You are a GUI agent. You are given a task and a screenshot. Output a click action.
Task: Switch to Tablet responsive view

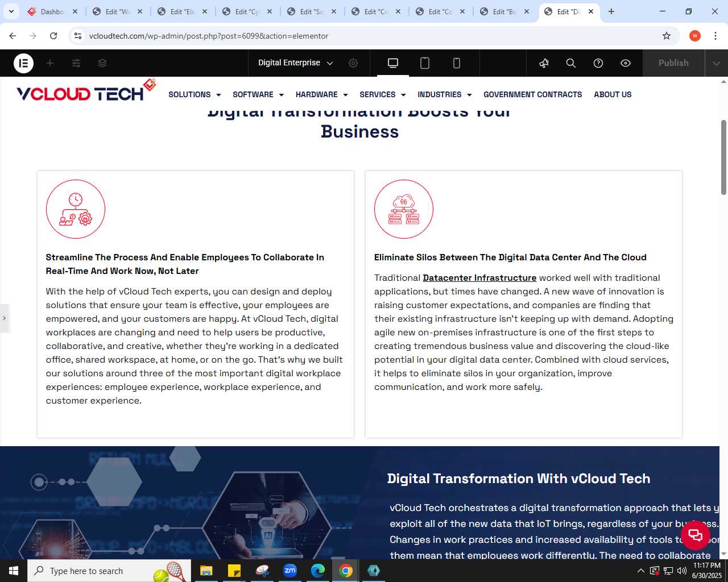425,63
